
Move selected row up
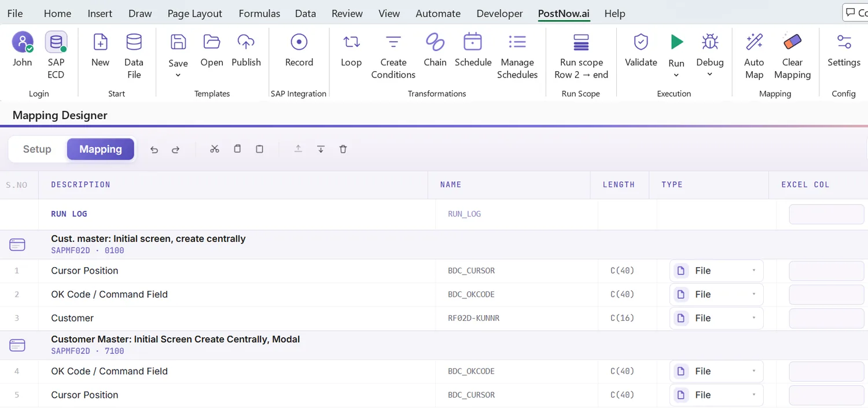tap(298, 149)
